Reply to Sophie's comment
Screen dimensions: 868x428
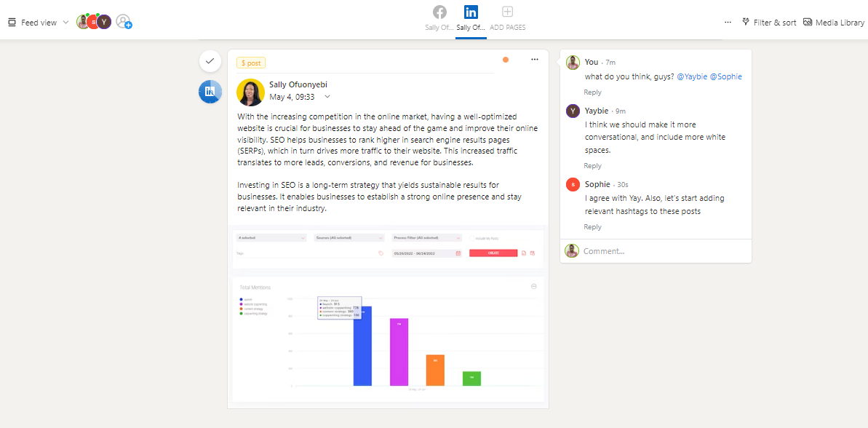point(592,227)
